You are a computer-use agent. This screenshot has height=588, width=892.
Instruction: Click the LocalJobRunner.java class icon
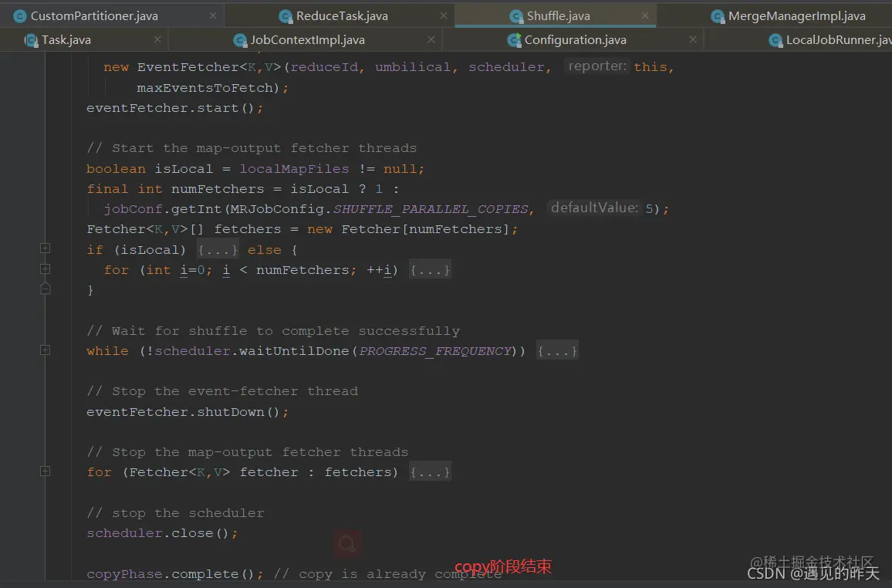tap(775, 40)
